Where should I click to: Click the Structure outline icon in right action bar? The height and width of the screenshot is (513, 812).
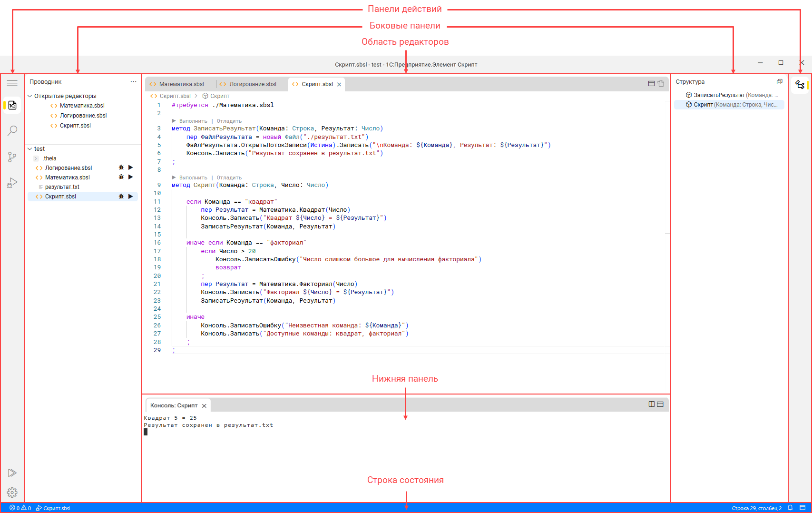[x=800, y=85]
